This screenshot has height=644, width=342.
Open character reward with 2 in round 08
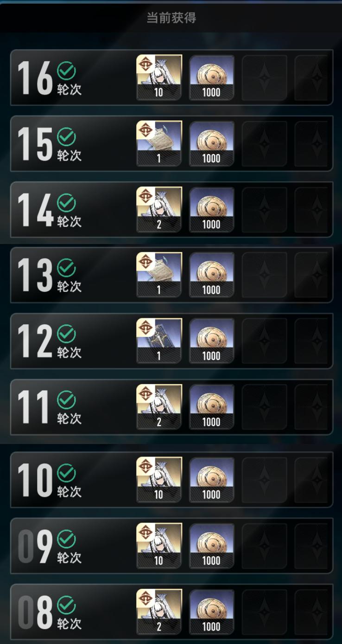tap(159, 612)
